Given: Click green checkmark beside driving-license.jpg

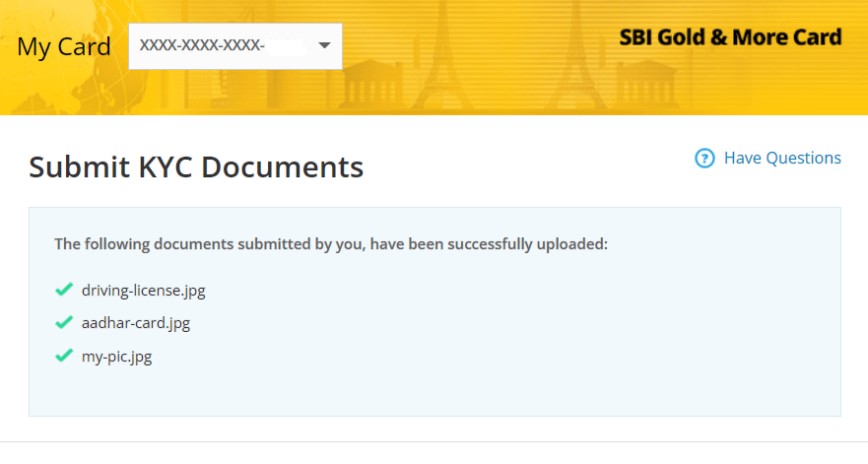Looking at the screenshot, I should tap(64, 290).
